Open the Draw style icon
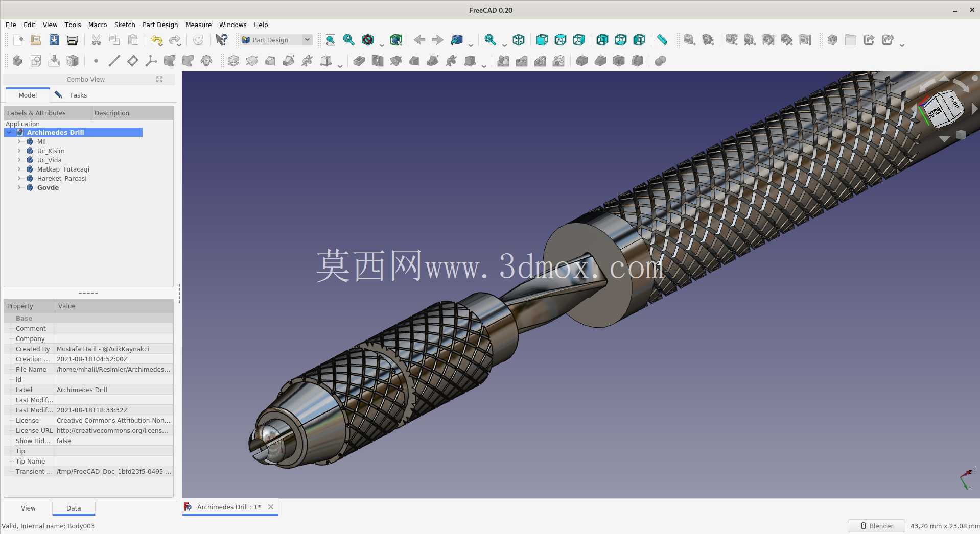980x534 pixels. click(x=368, y=40)
